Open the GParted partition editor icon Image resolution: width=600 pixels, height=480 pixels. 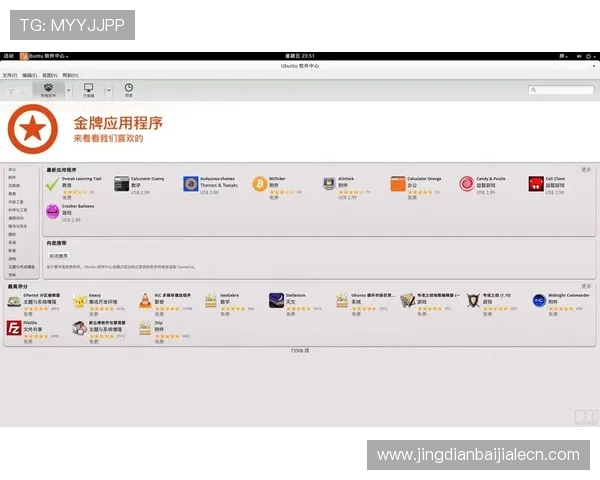click(x=14, y=301)
